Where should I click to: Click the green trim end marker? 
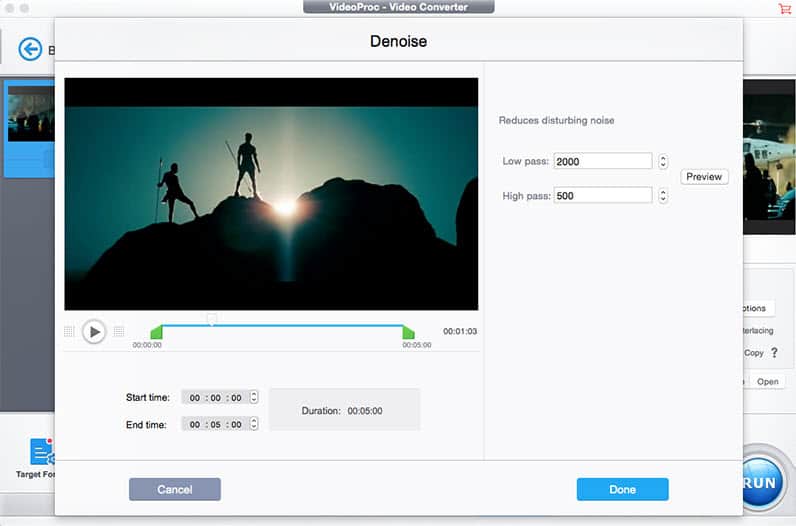click(x=409, y=332)
